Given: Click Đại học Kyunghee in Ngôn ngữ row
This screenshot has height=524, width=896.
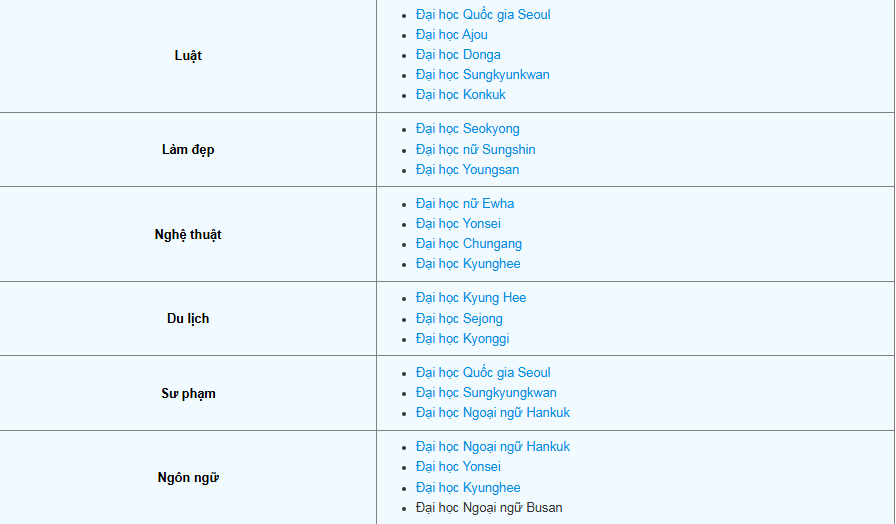Looking at the screenshot, I should (468, 488).
